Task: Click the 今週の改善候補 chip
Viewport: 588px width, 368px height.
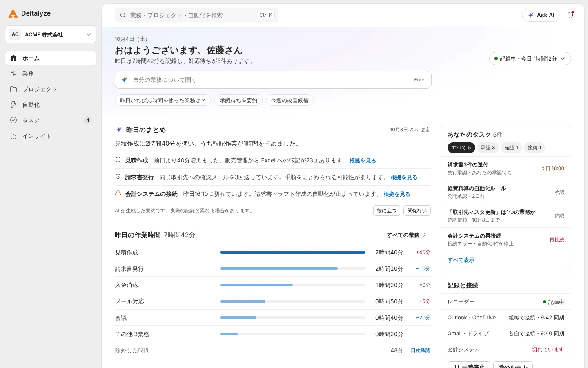Action: [x=290, y=100]
